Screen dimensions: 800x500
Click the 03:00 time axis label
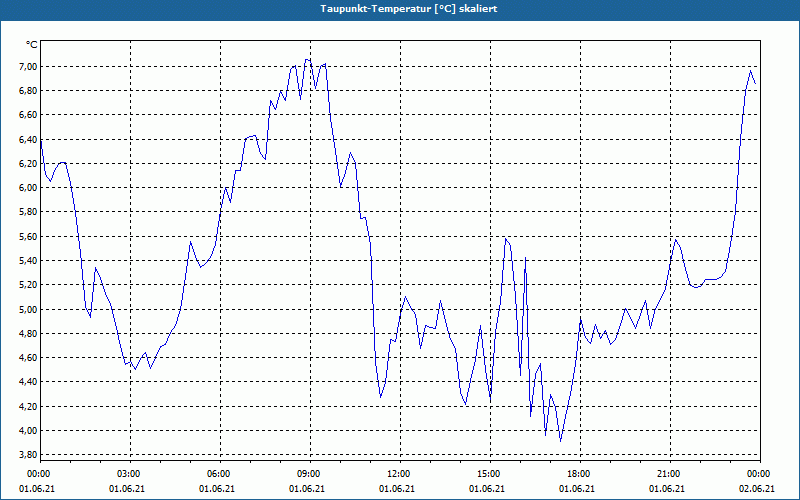tap(130, 474)
